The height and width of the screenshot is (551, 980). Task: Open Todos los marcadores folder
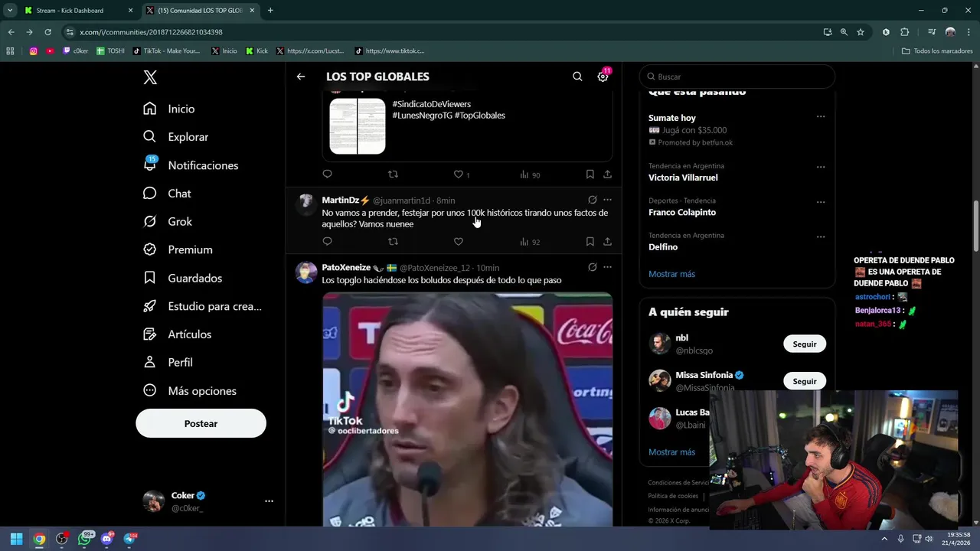click(x=937, y=51)
